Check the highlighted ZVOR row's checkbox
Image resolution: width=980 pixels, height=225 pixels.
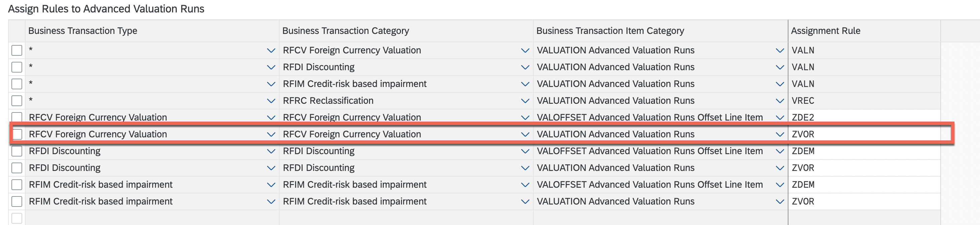pyautogui.click(x=17, y=134)
